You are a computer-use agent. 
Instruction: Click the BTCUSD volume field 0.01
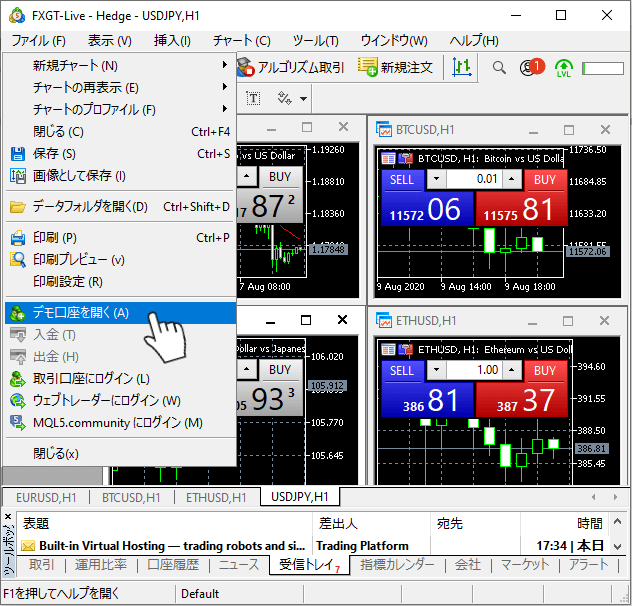tap(474, 179)
